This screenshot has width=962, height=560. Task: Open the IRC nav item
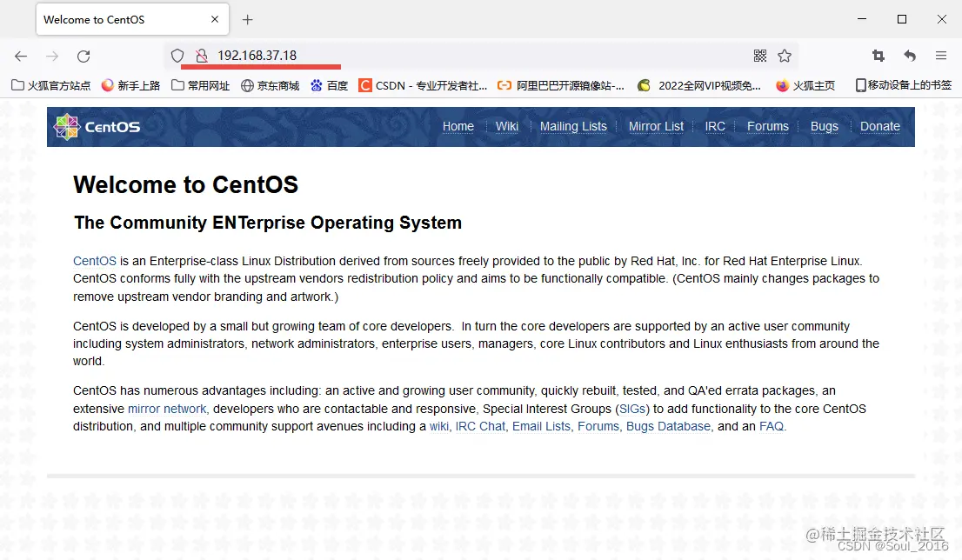tap(715, 126)
